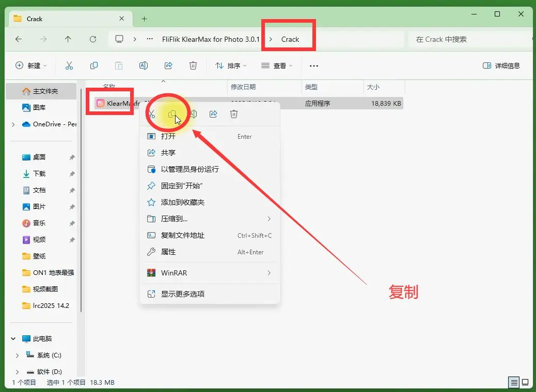Viewport: 536px width, 392px height.
Task: Choose 固定到"开始" in the context menu
Action: pyautogui.click(x=210, y=186)
